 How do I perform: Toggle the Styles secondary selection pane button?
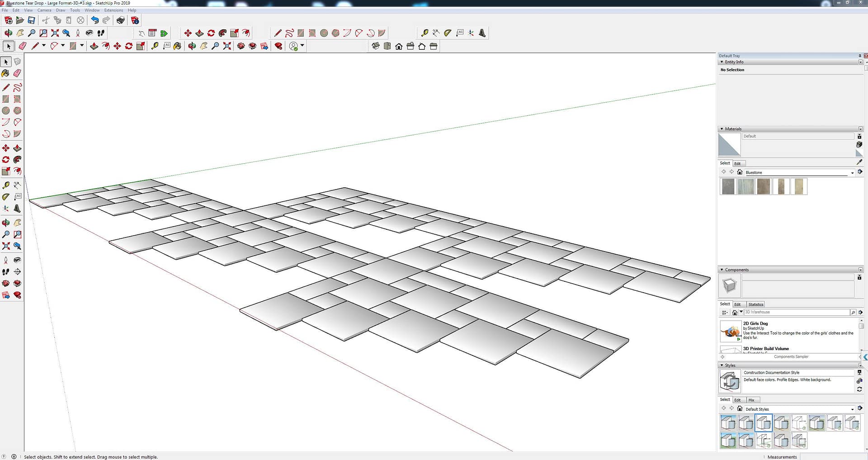[859, 372]
